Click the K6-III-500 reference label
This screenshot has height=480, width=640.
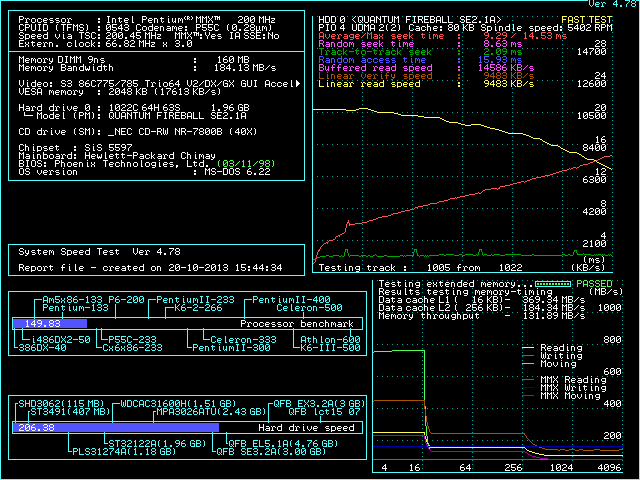coord(331,348)
